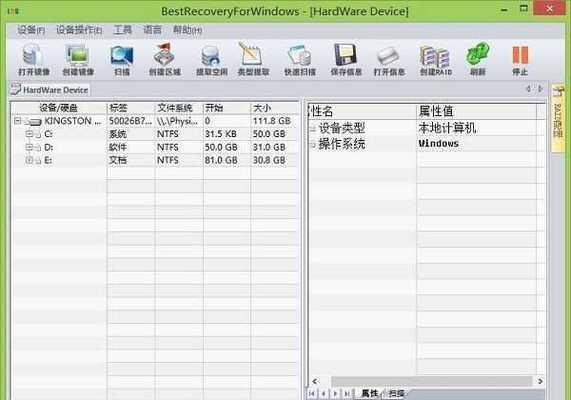Open the 设备操作 menu
571x400 pixels.
click(x=79, y=30)
